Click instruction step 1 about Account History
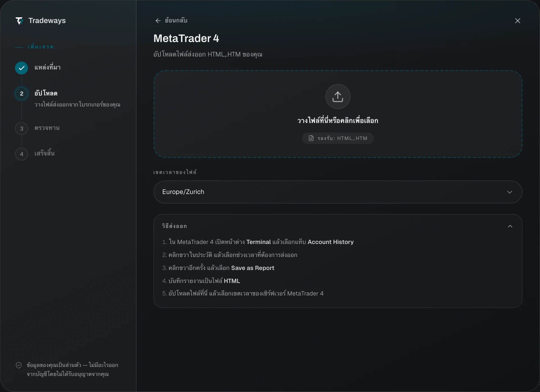 coord(258,242)
